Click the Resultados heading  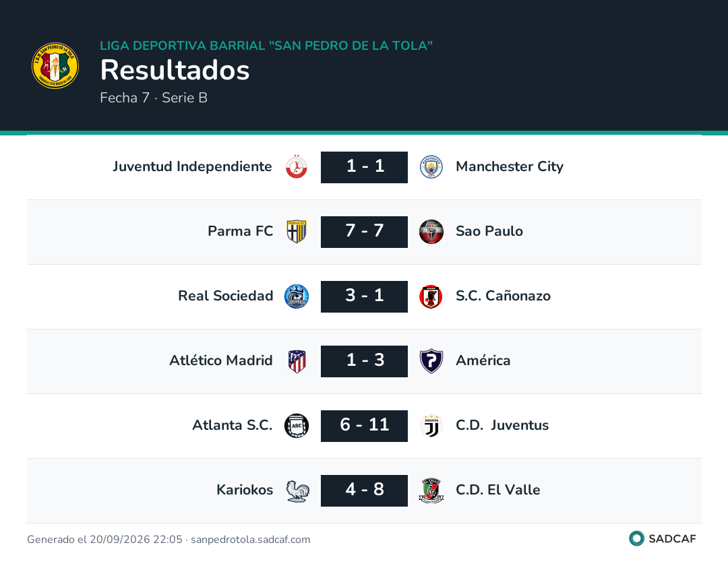175,70
